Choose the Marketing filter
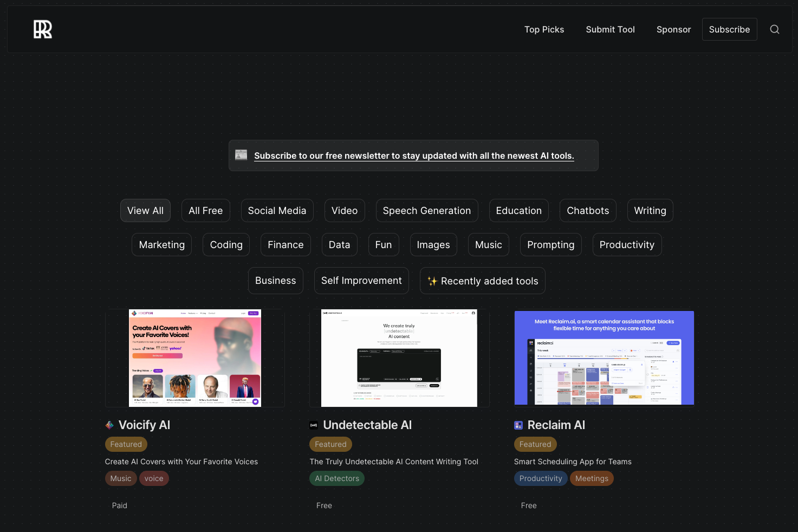The height and width of the screenshot is (532, 798). (161, 245)
